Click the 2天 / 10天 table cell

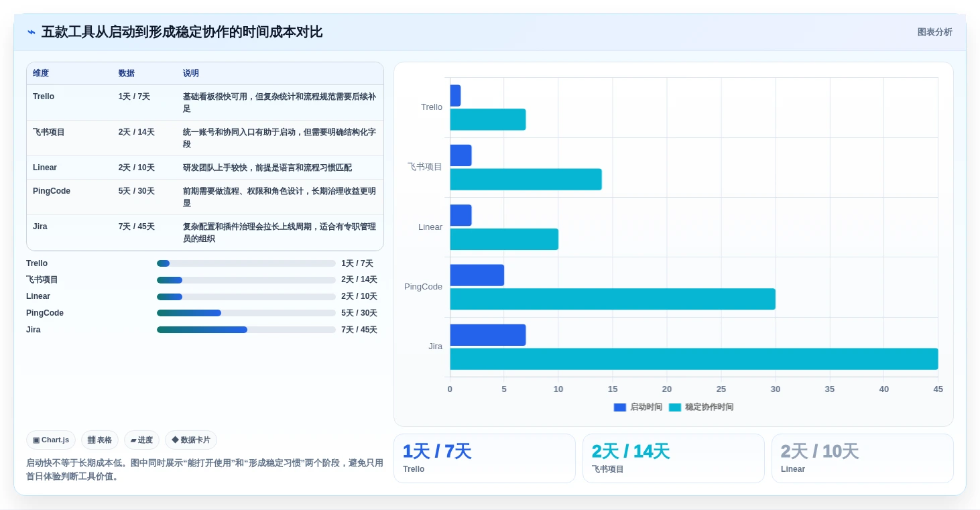137,168
